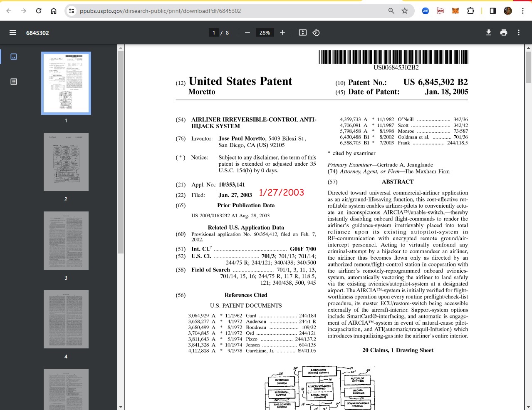Viewport: 532px width, 410px height.
Task: Click the date "Jan. 18, 2005"
Action: click(447, 92)
